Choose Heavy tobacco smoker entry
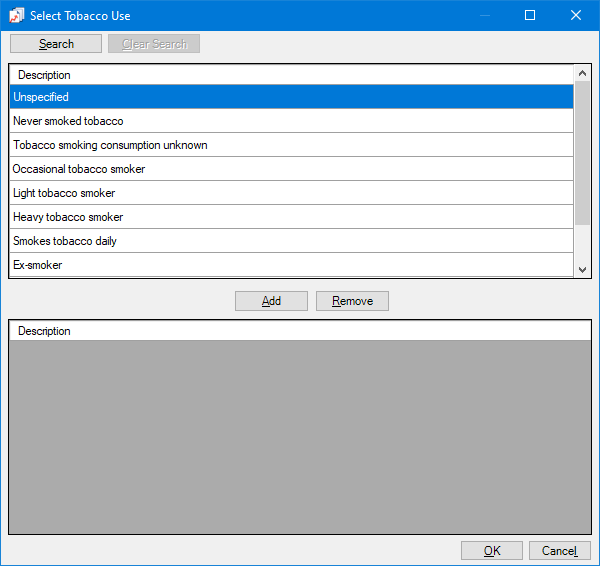Image resolution: width=600 pixels, height=566 pixels. click(290, 217)
